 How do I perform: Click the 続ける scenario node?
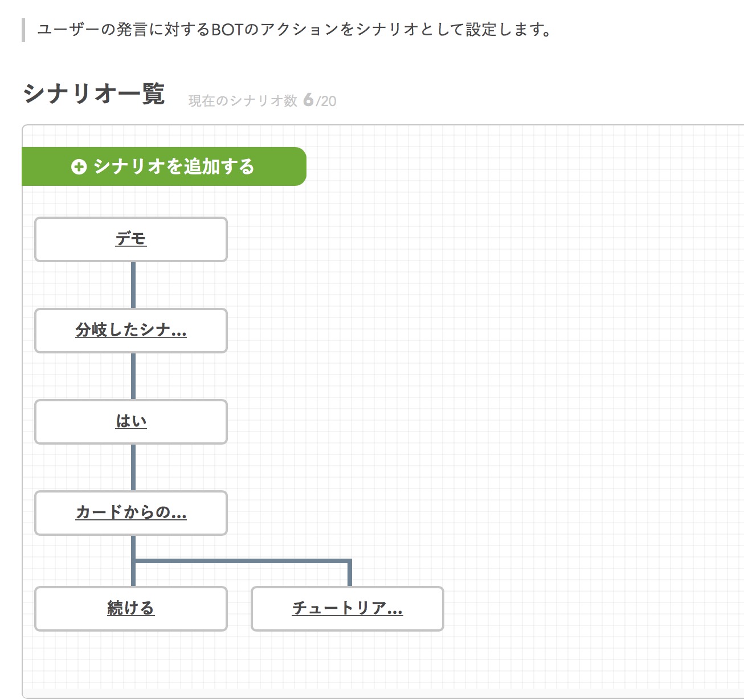click(131, 608)
